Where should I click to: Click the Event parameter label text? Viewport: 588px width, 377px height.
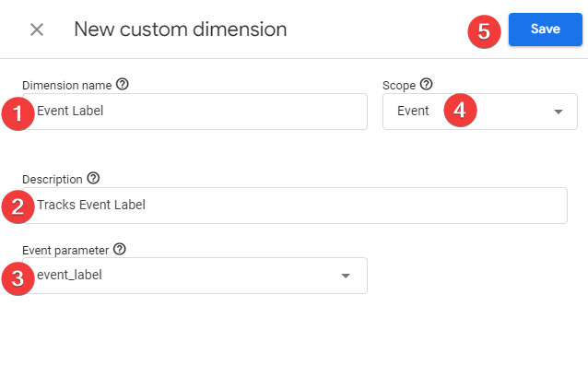tap(65, 249)
